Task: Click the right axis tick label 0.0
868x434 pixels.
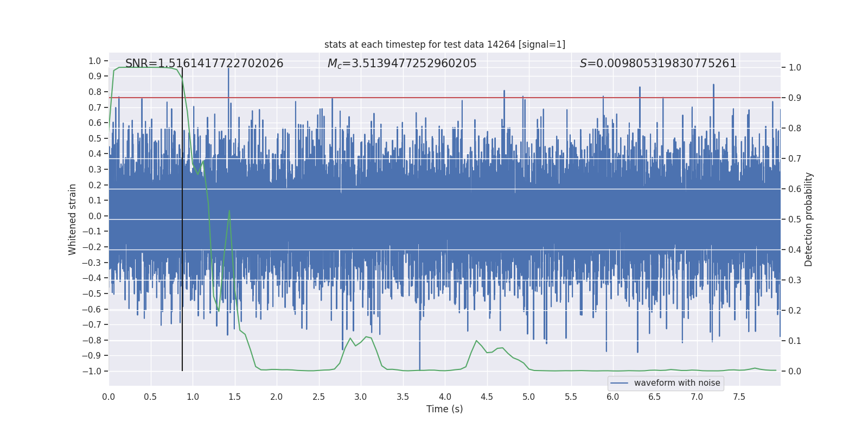Action: point(795,372)
